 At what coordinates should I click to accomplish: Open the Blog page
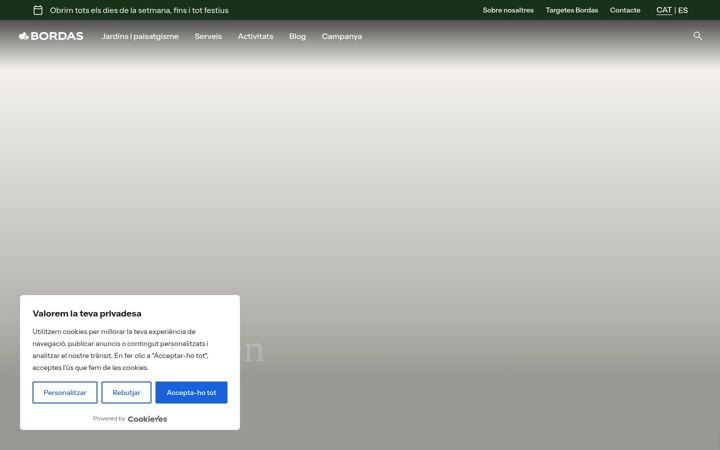(x=297, y=36)
